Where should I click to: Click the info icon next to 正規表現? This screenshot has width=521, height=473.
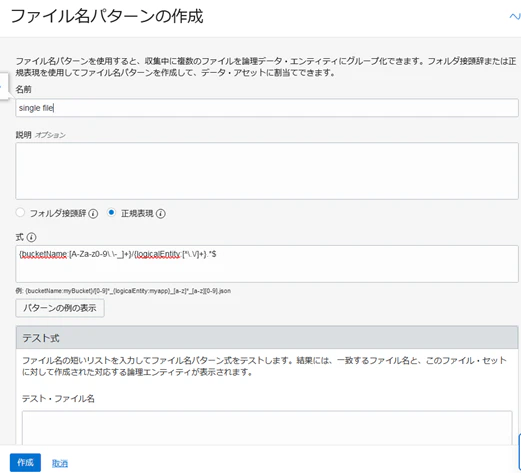[161, 214]
